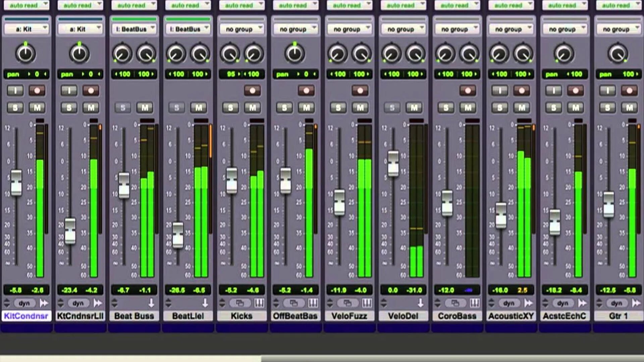The width and height of the screenshot is (644, 362).
Task: Arm OffBeatBas track record button
Action: pyautogui.click(x=306, y=90)
